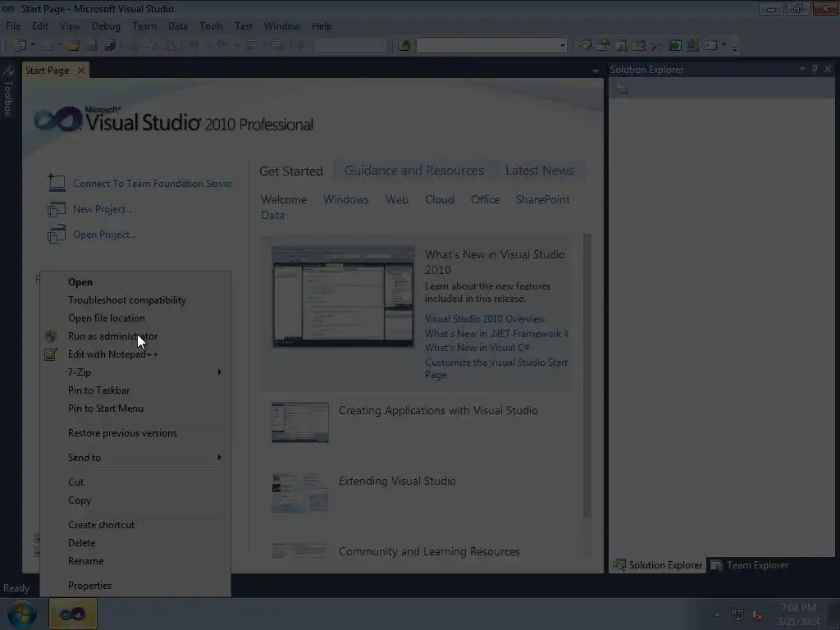
Task: Click the Open Project... link
Action: (x=105, y=235)
